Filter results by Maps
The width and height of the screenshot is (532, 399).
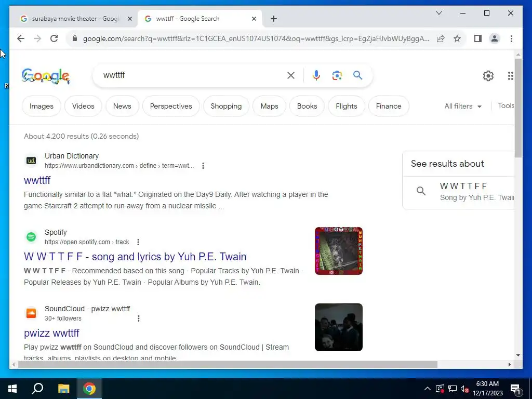pyautogui.click(x=270, y=106)
